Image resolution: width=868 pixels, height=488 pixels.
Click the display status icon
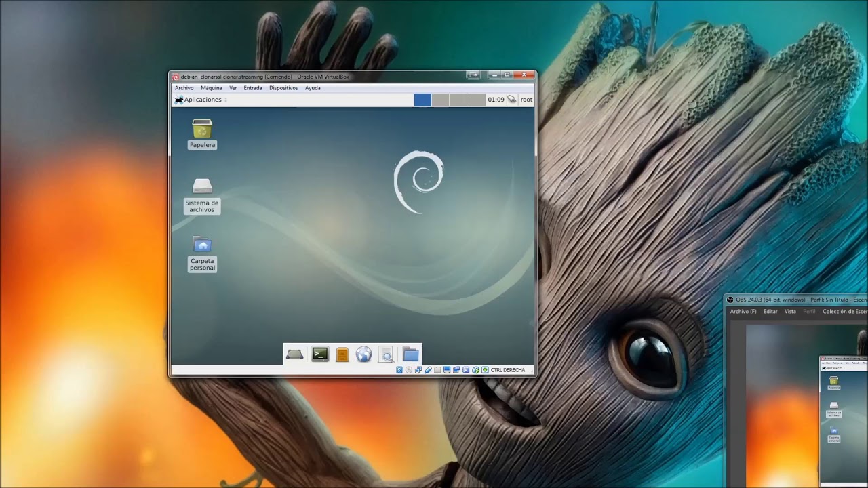[x=447, y=370]
